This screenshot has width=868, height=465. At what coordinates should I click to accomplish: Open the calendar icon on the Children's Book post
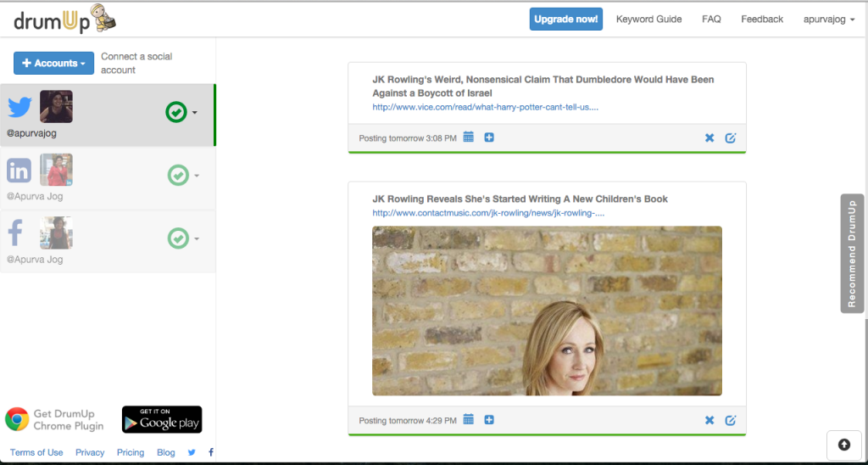(468, 419)
